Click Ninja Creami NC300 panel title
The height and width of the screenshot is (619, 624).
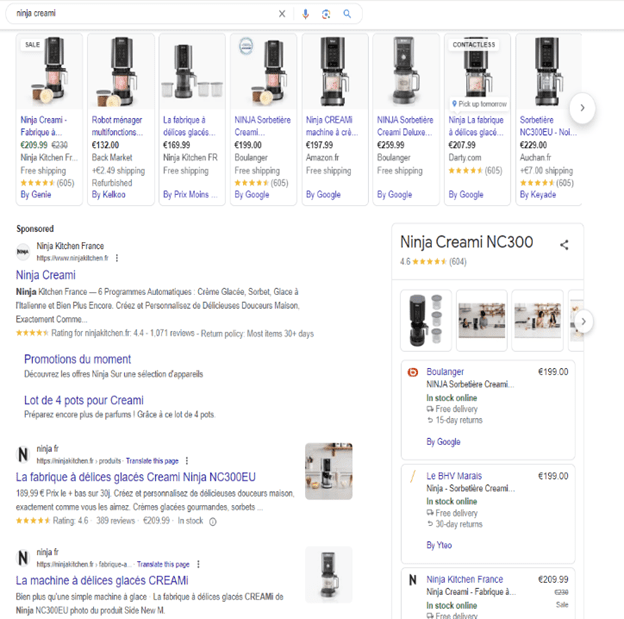point(466,242)
